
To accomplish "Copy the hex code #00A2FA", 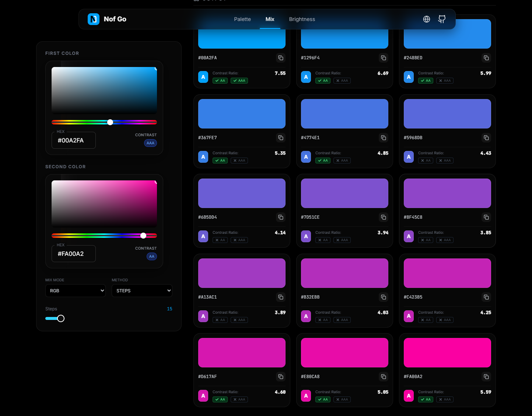I will click(x=280, y=58).
